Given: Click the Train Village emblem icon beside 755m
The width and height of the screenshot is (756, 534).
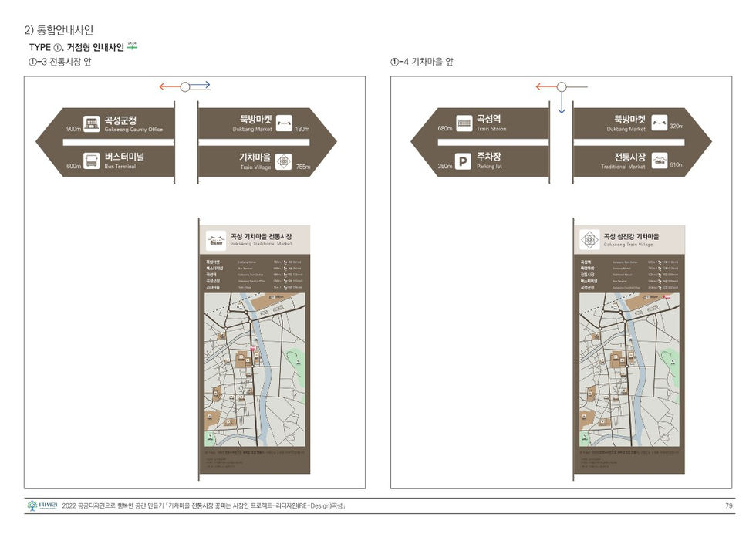Looking at the screenshot, I should click(284, 161).
